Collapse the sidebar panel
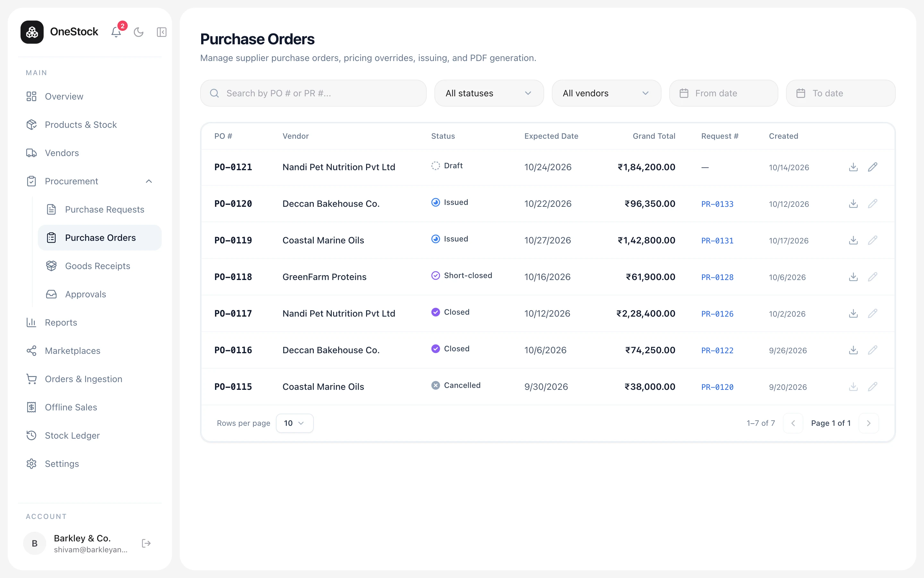This screenshot has width=924, height=578. point(161,32)
